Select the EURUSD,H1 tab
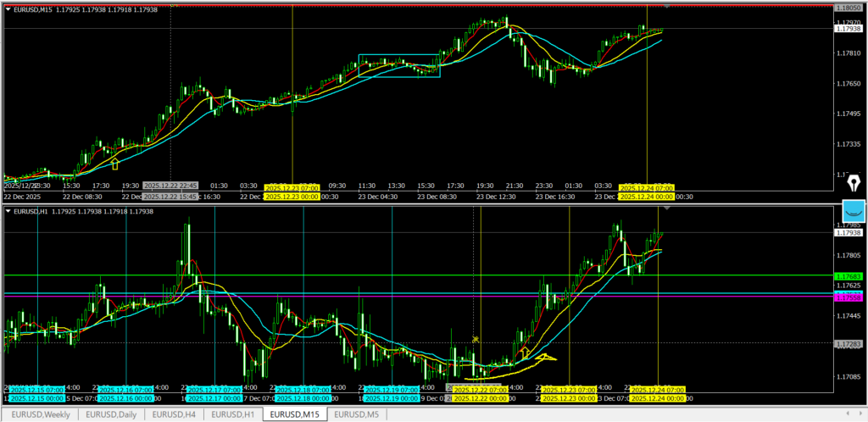868x422 pixels. (x=234, y=414)
